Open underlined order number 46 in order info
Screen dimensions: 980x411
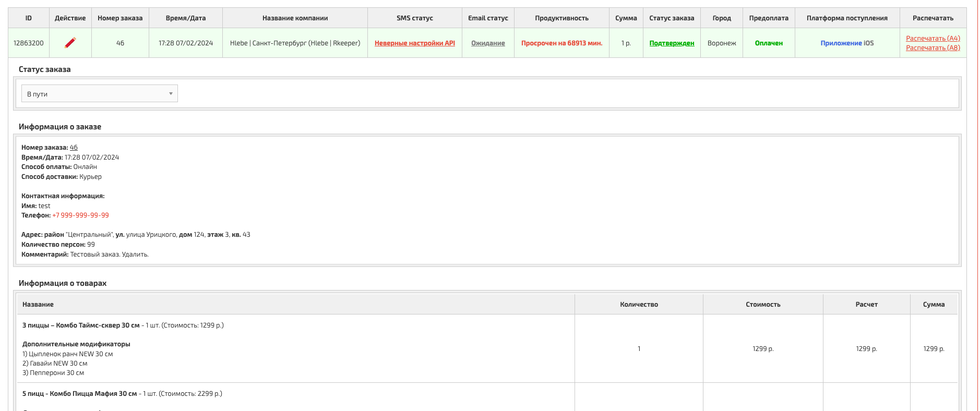tap(74, 148)
